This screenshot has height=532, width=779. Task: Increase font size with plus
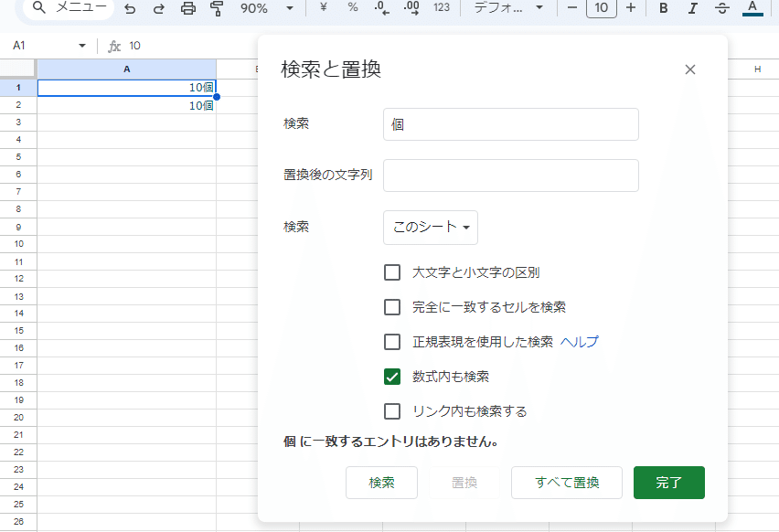tap(631, 8)
